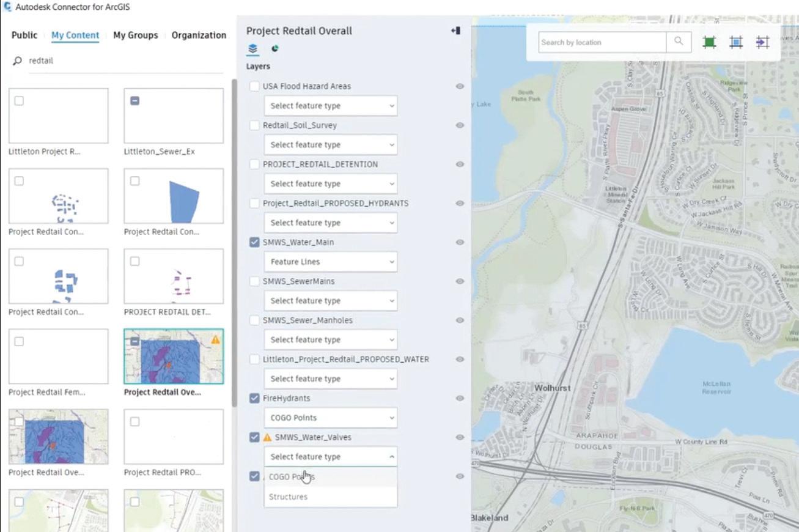Click the Search by location field
This screenshot has width=799, height=532.
tap(603, 42)
